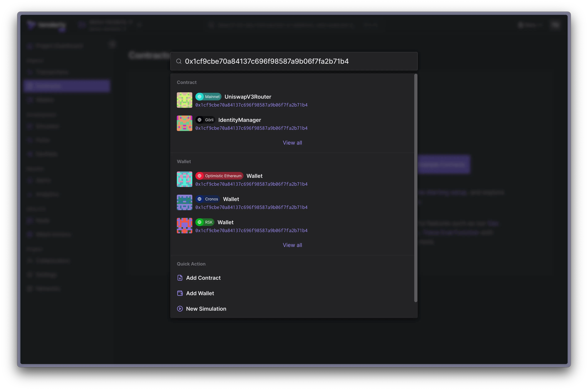Click the Add Wallet icon
The height and width of the screenshot is (390, 588).
point(180,293)
